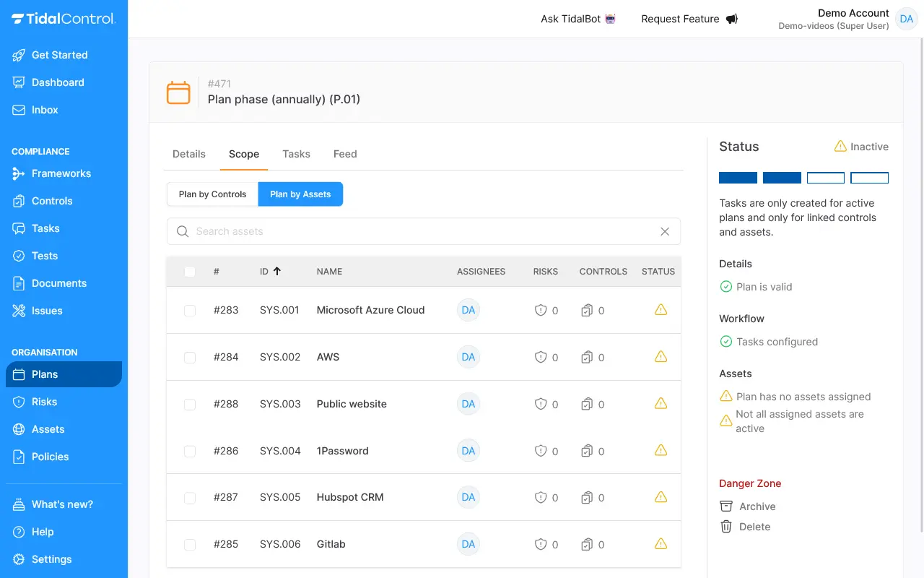Click the Assets globe icon in sidebar
This screenshot has width=924, height=578.
(x=19, y=429)
